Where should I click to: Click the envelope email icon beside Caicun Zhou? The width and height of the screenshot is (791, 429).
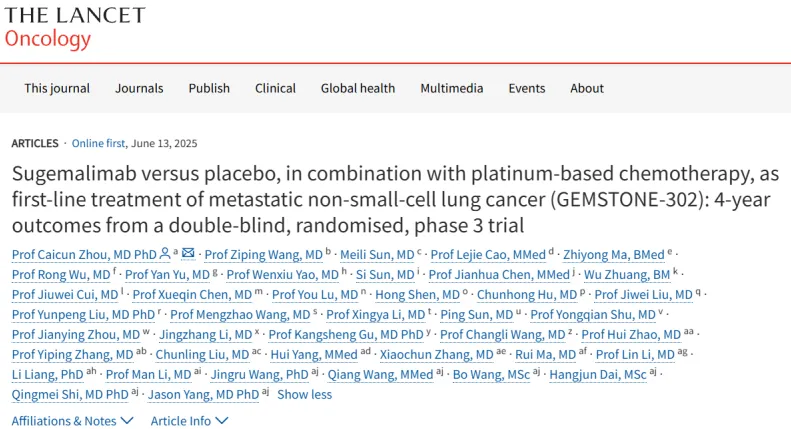coord(188,254)
